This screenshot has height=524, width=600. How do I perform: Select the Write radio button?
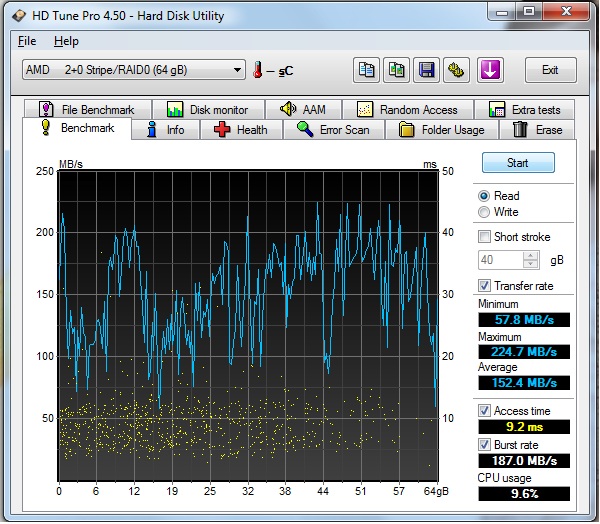[485, 212]
